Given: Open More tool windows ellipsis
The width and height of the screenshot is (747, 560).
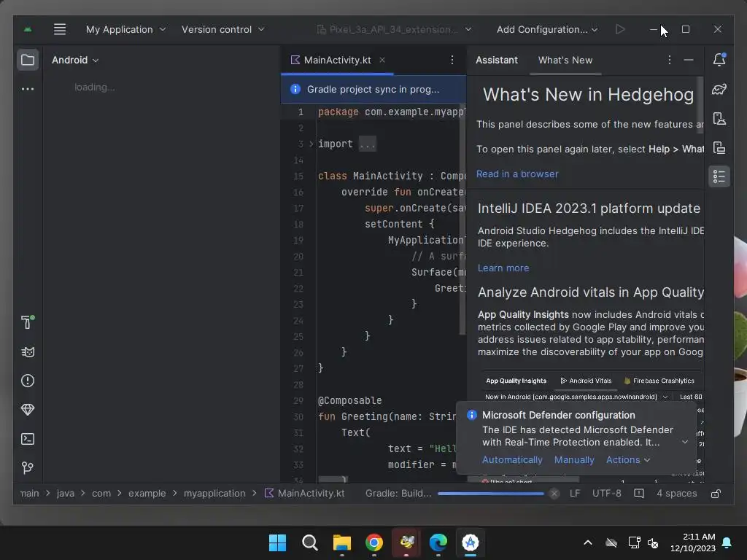Looking at the screenshot, I should (x=28, y=89).
